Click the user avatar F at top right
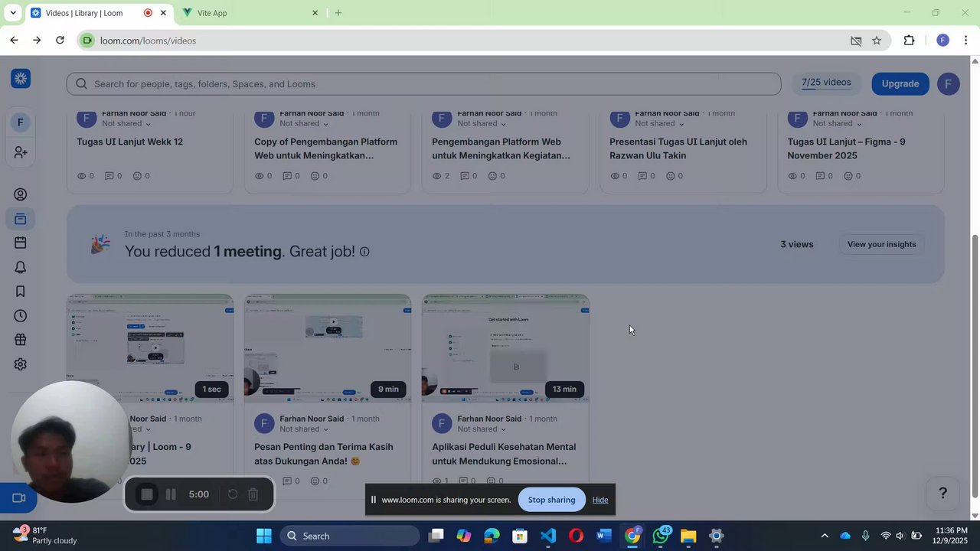The height and width of the screenshot is (551, 980). click(949, 83)
